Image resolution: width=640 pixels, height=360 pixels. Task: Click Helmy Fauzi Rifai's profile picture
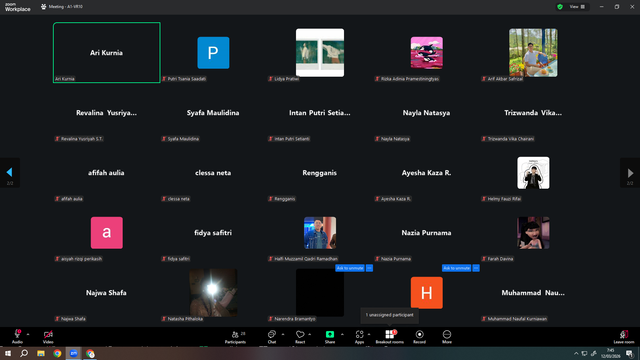click(x=533, y=173)
